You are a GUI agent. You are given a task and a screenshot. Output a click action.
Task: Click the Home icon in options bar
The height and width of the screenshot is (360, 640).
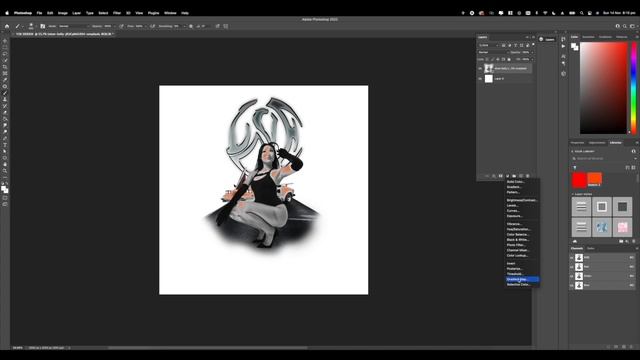(7, 26)
